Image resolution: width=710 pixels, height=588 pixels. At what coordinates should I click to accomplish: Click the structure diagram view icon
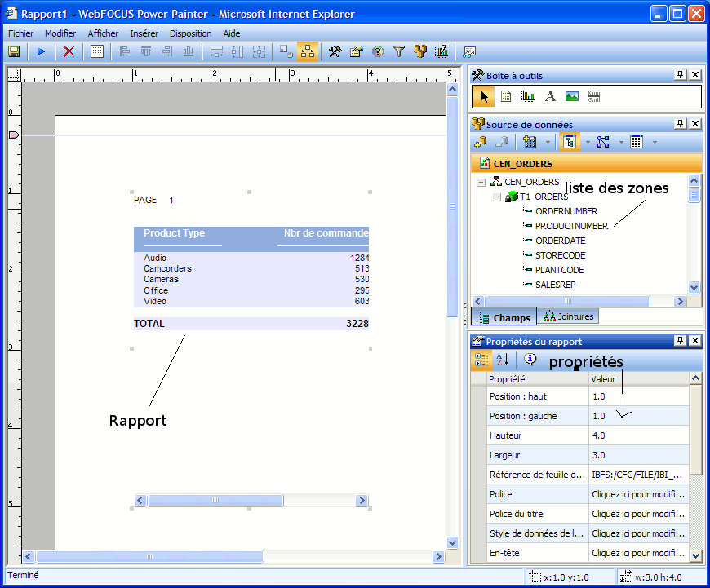(x=603, y=142)
